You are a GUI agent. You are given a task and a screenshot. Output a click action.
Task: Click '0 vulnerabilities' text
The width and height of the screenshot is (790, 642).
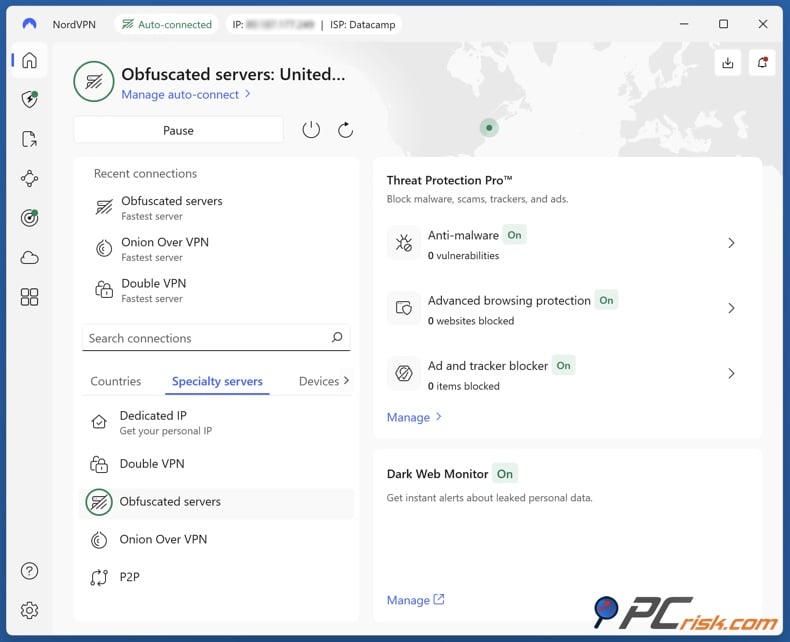[463, 255]
